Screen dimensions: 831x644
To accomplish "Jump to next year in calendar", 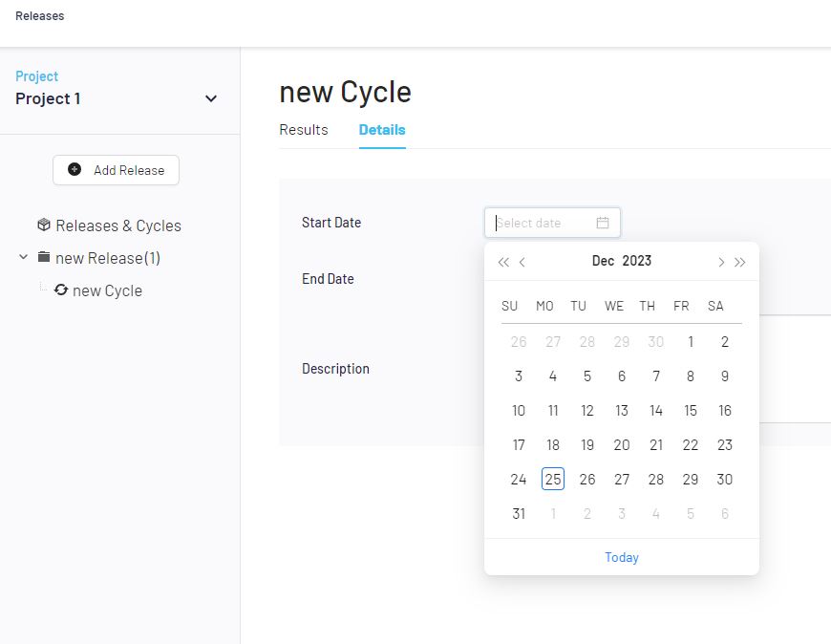I will [740, 262].
